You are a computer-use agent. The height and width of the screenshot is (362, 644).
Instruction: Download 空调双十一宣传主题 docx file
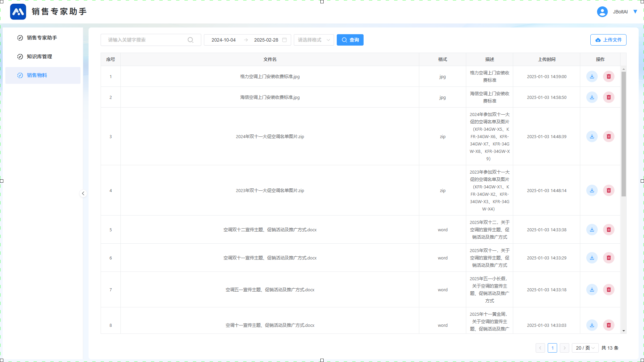(x=592, y=258)
